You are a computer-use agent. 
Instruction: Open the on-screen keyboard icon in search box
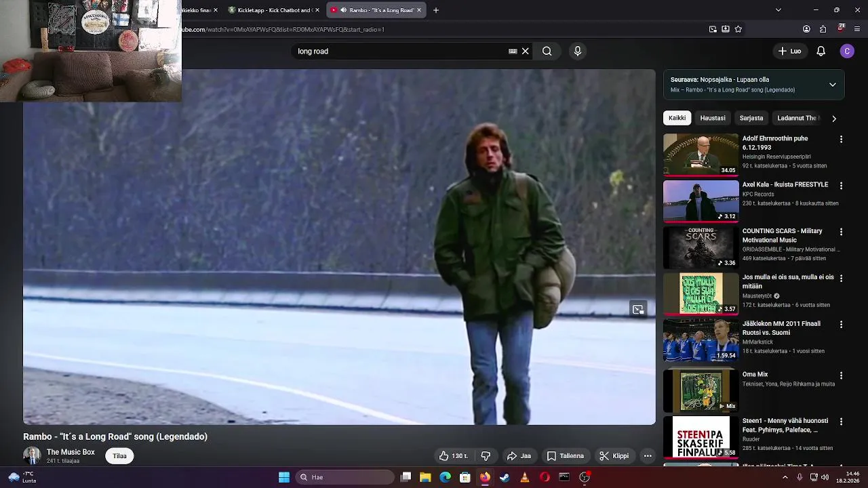pyautogui.click(x=513, y=51)
